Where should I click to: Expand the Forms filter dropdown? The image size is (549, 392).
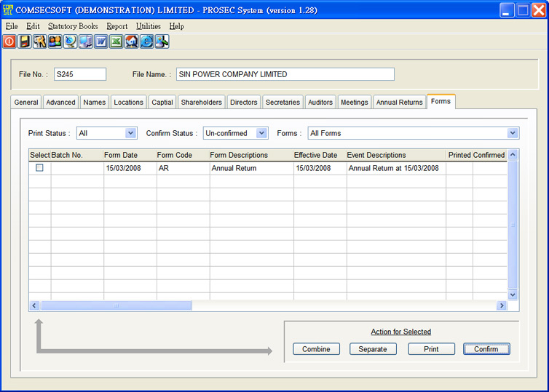(513, 133)
